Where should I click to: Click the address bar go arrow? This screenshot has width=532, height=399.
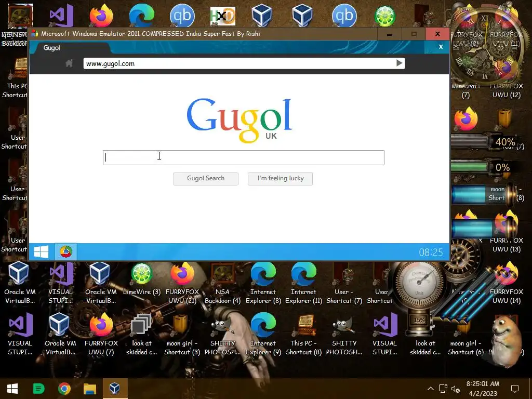(x=399, y=63)
